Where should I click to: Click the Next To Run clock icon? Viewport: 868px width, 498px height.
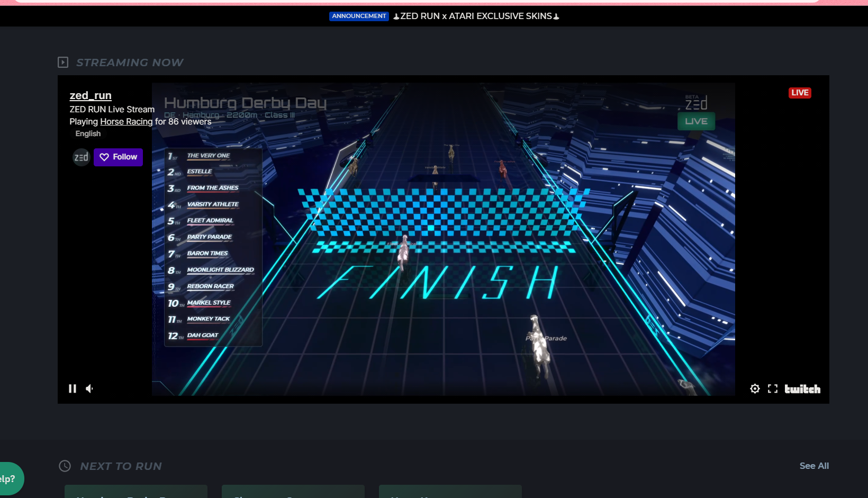click(x=65, y=466)
